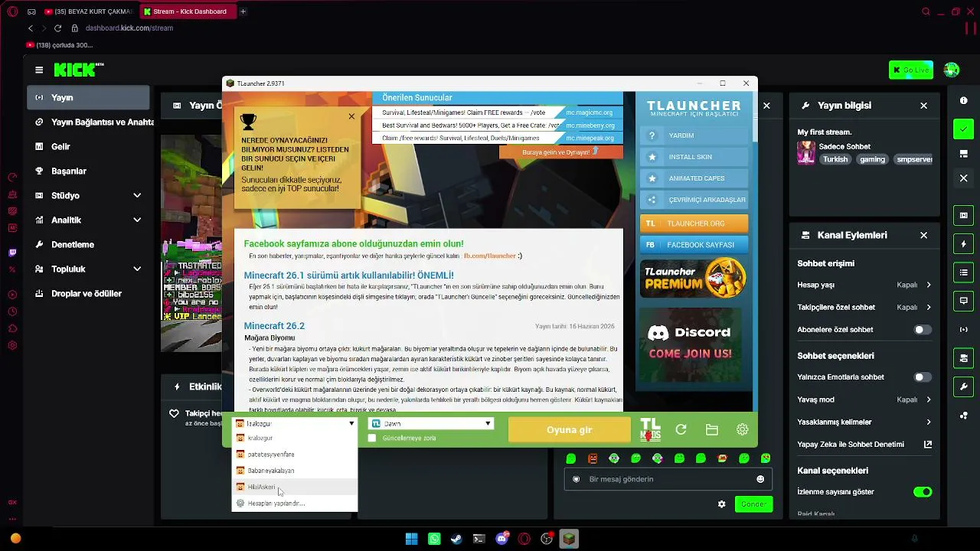Select the Babaneyakalayan account
This screenshot has width=980, height=551.
pos(295,471)
